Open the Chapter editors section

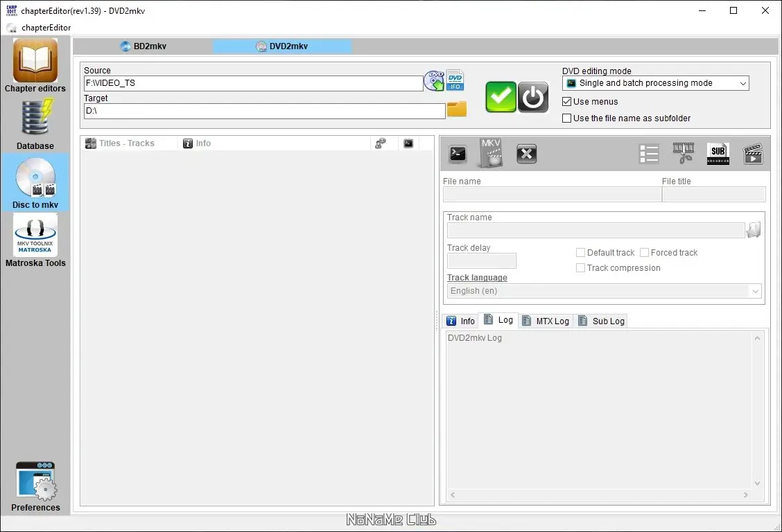35,66
